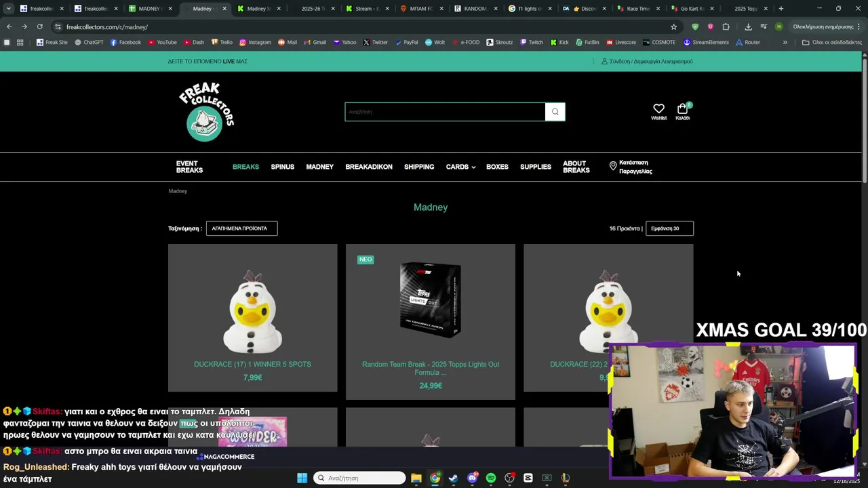Click the DUCKRACE (17) Olaf duck thumbnail
The height and width of the screenshot is (488, 868).
coord(252,311)
